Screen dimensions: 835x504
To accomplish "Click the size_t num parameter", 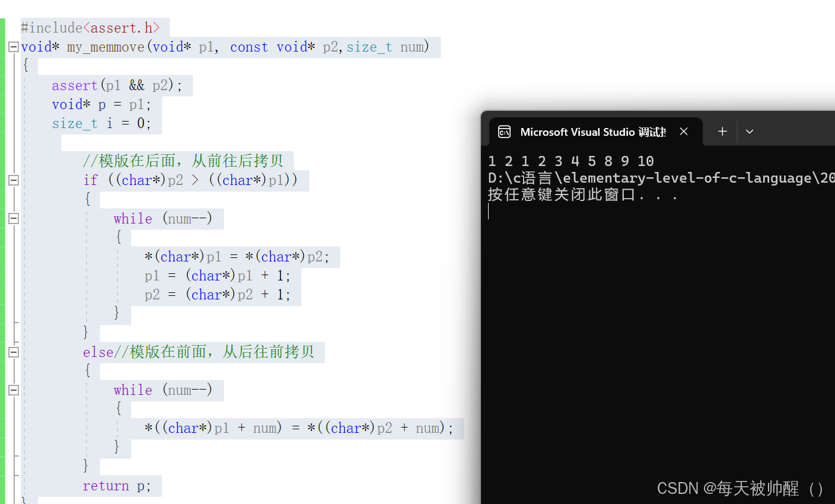I will pyautogui.click(x=385, y=47).
